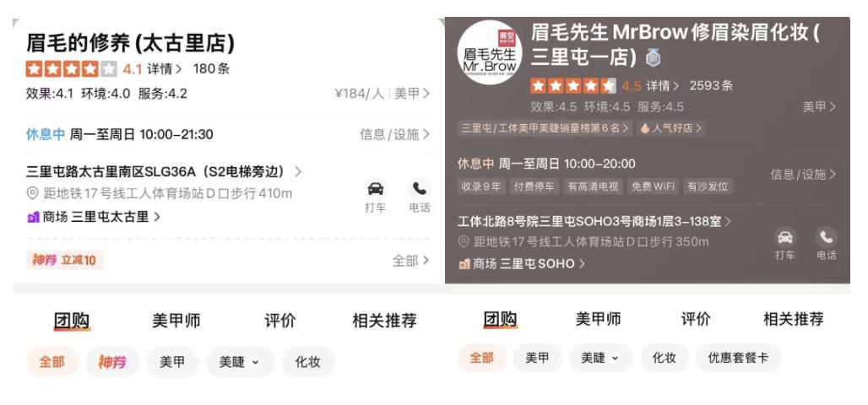Expand the right 美睫 dropdown chip
The height and width of the screenshot is (405, 868).
[x=600, y=358]
